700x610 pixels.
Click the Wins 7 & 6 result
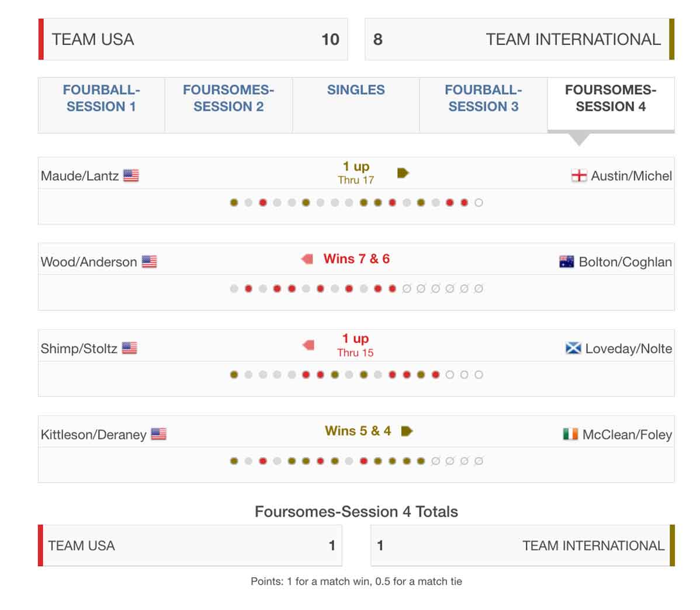[x=356, y=259]
